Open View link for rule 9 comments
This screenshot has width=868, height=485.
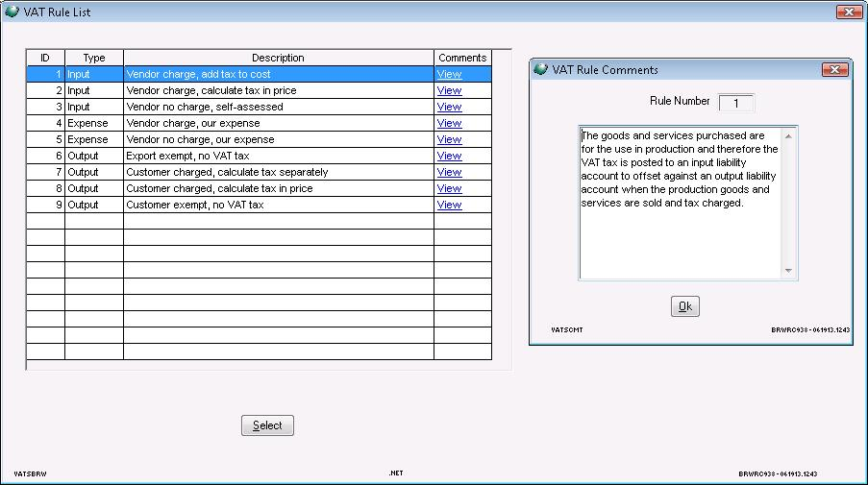point(449,205)
